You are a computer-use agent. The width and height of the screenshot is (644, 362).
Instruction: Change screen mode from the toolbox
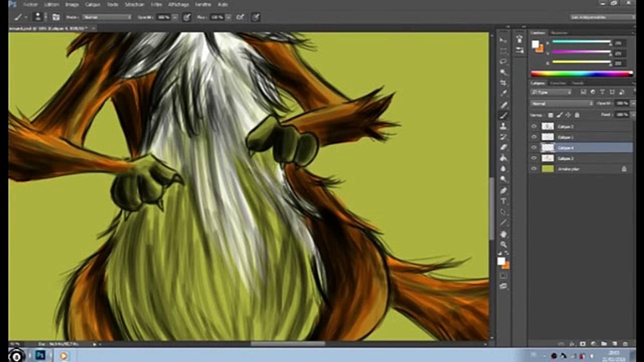point(503,286)
